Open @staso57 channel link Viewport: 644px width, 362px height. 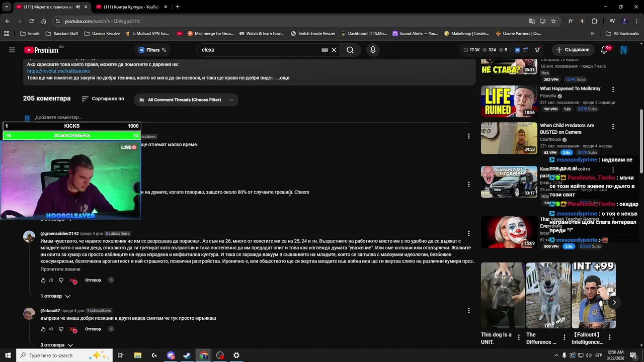coord(50,311)
